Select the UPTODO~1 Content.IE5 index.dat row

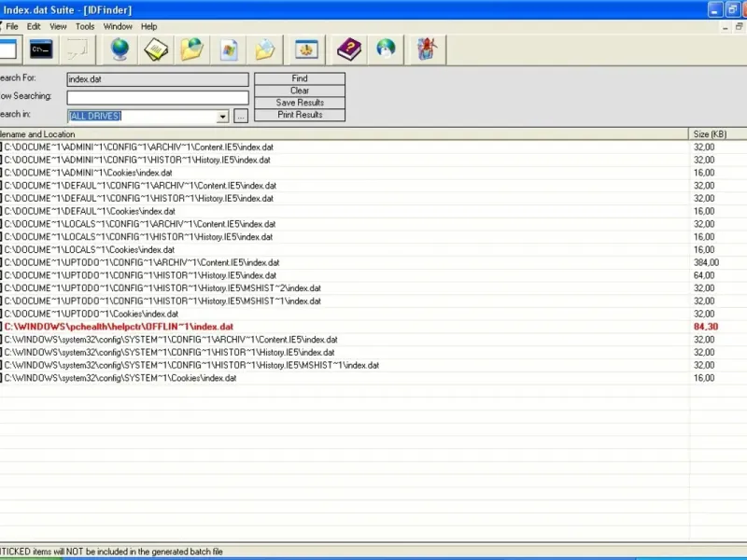[373, 263]
